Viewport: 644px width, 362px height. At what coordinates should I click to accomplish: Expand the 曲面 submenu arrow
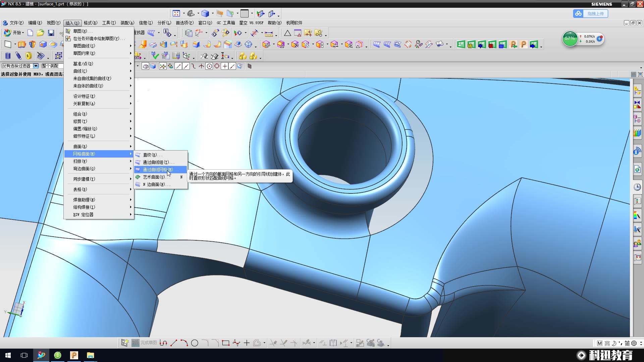[130, 146]
